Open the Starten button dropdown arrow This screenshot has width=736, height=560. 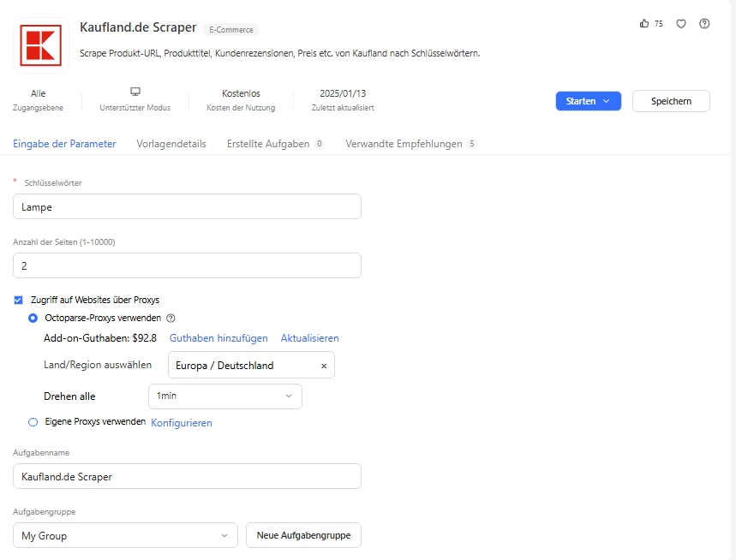[607, 101]
